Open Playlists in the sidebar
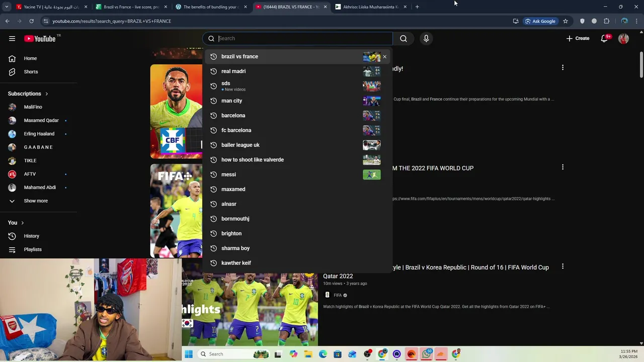This screenshot has width=644, height=362. (x=33, y=249)
